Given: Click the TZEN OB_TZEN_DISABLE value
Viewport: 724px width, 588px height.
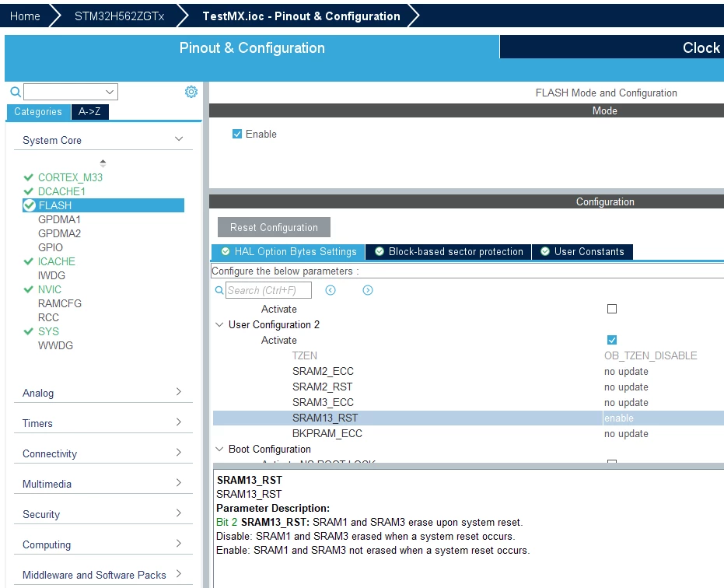Looking at the screenshot, I should coord(651,355).
